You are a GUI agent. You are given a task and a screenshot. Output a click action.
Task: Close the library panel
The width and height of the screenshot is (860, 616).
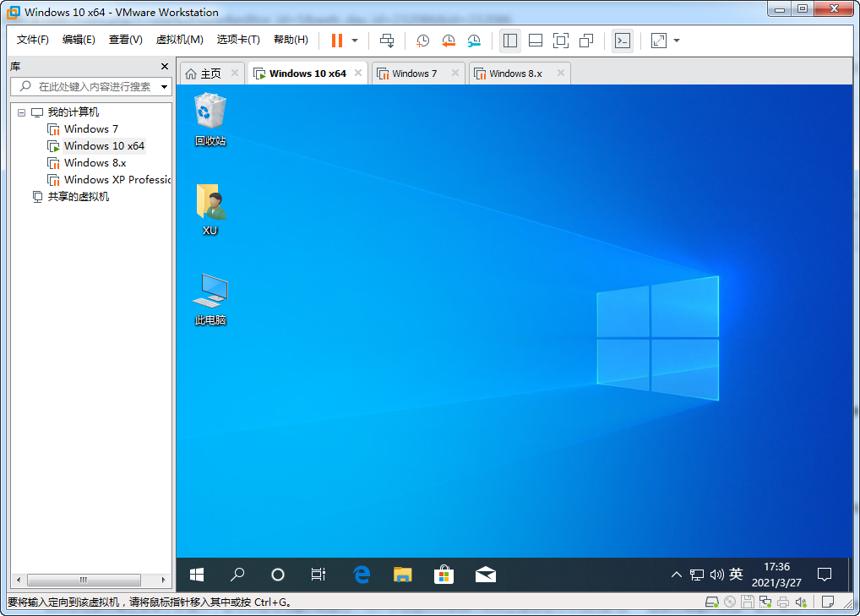click(x=165, y=66)
